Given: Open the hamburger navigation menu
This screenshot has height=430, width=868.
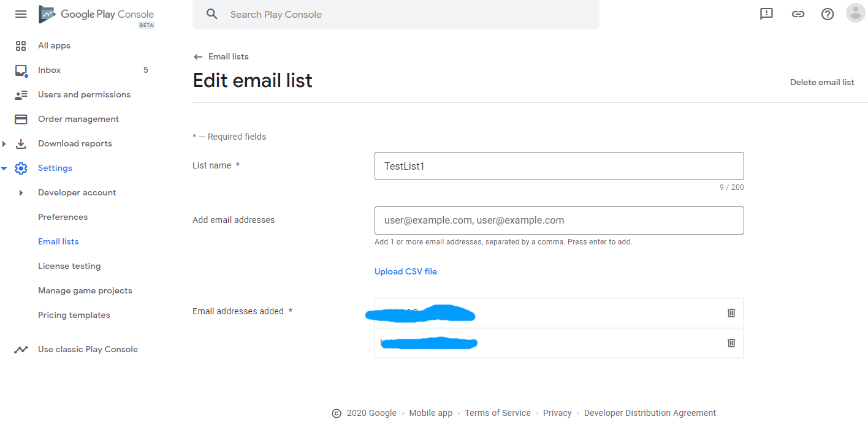Looking at the screenshot, I should click(21, 14).
